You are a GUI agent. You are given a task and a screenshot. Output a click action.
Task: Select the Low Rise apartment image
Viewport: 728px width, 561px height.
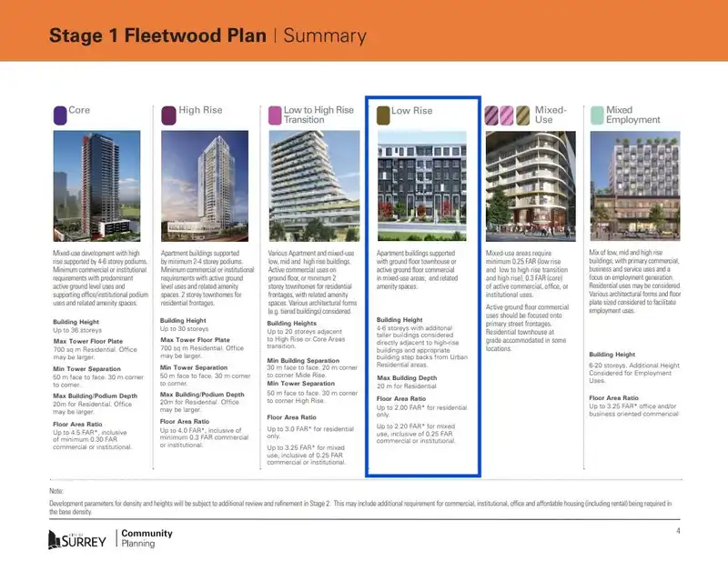pyautogui.click(x=422, y=186)
